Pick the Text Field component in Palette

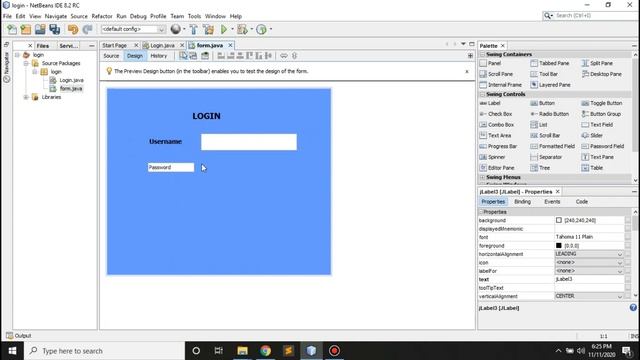coord(597,124)
